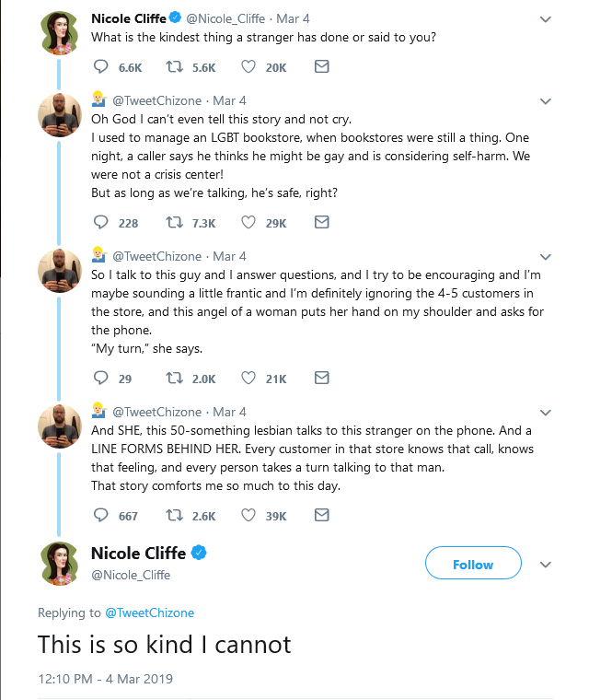Screen dimensions: 589x700
Task: Like the tweet with 20K likes
Action: [248, 67]
